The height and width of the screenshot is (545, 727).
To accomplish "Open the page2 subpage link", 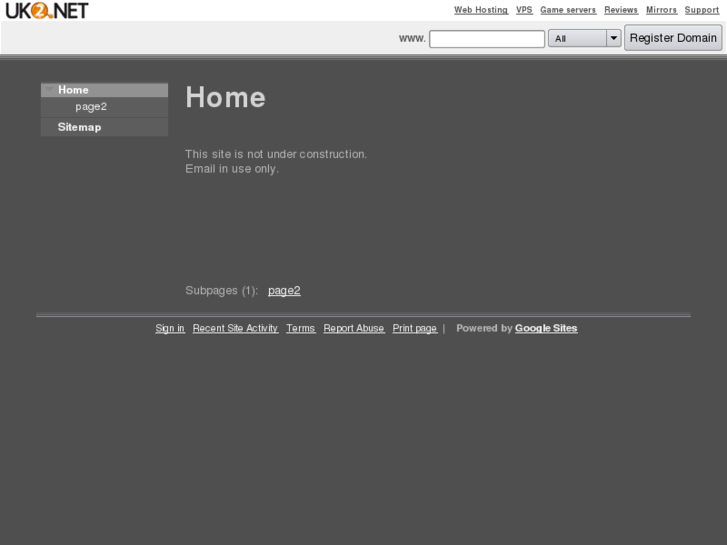I will click(x=284, y=290).
